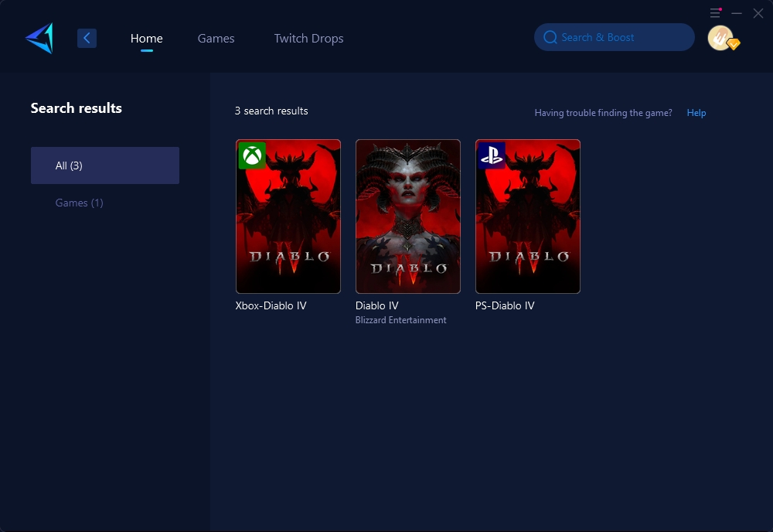Open the user profile avatar
The height and width of the screenshot is (532, 773).
(720, 38)
